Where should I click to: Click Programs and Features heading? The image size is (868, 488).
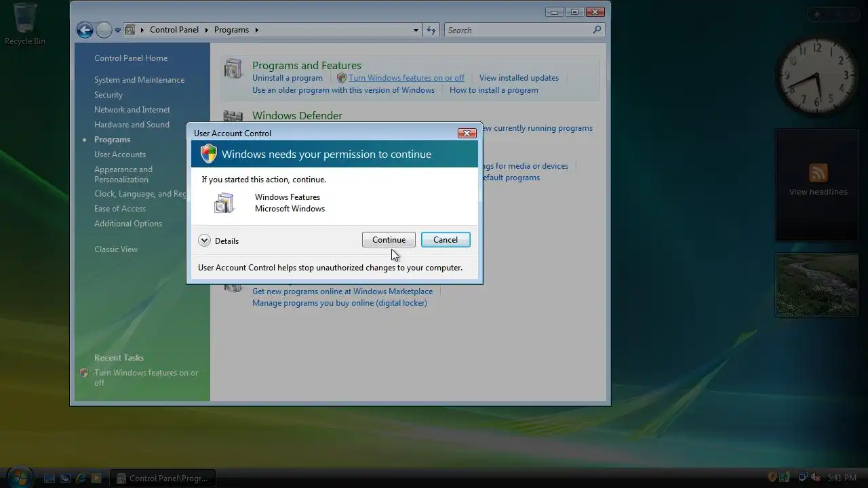point(307,65)
